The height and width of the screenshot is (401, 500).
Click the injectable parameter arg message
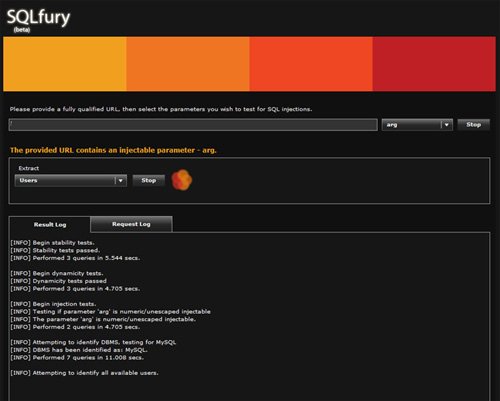(113, 150)
